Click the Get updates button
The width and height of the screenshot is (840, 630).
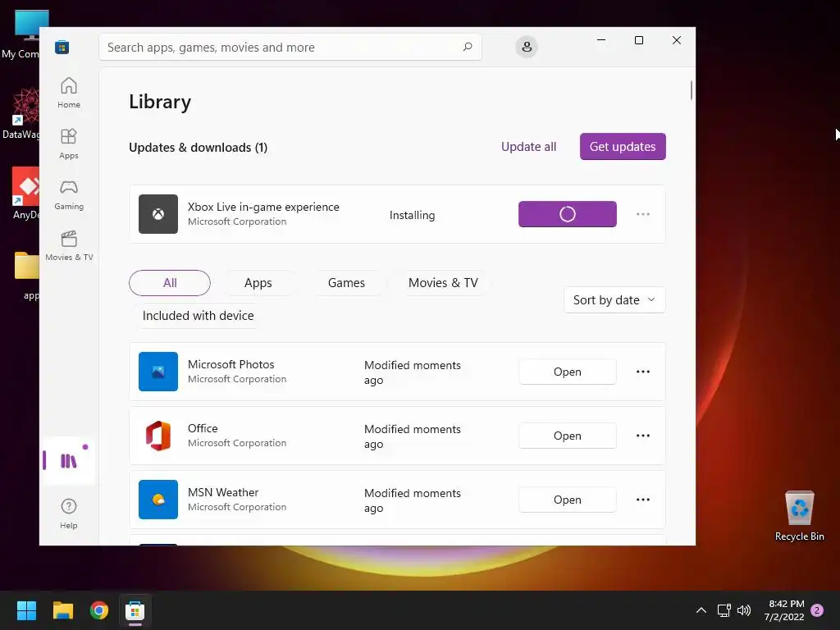pyautogui.click(x=623, y=146)
